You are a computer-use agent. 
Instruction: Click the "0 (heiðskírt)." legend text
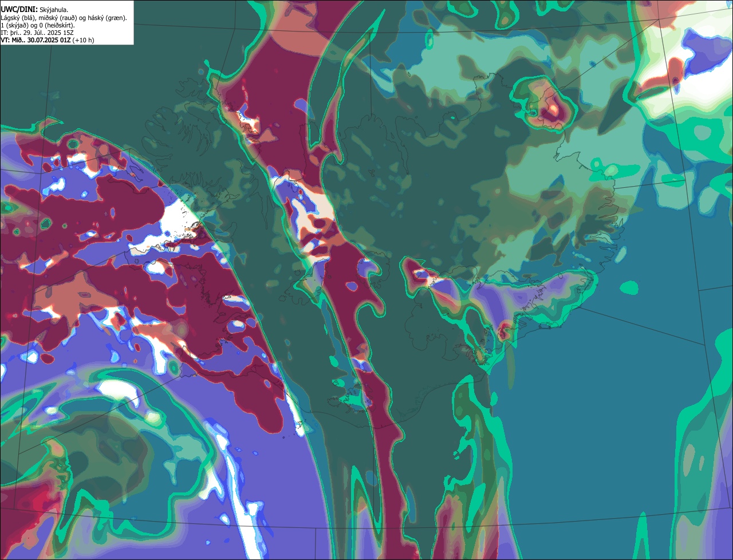[57, 26]
